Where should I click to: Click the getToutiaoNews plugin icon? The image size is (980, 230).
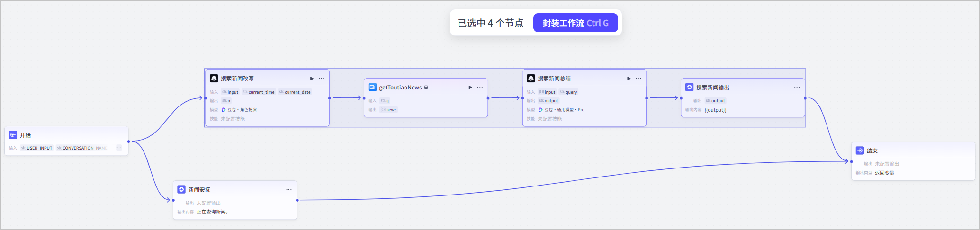pyautogui.click(x=372, y=87)
